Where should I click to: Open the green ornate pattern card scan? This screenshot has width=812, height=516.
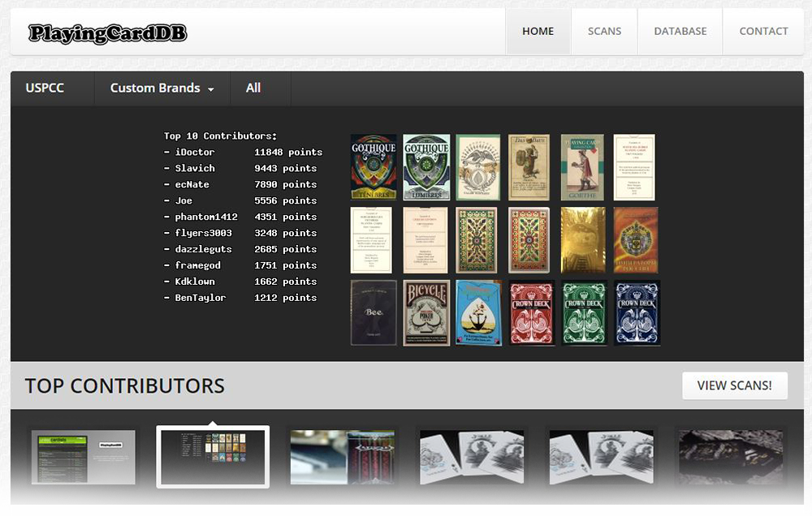pyautogui.click(x=477, y=240)
